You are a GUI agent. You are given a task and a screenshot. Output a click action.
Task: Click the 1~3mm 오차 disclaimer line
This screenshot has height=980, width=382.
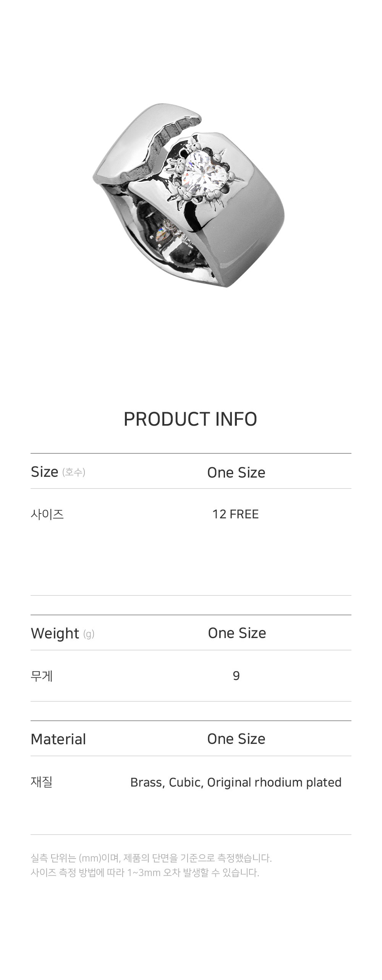pyautogui.click(x=145, y=873)
